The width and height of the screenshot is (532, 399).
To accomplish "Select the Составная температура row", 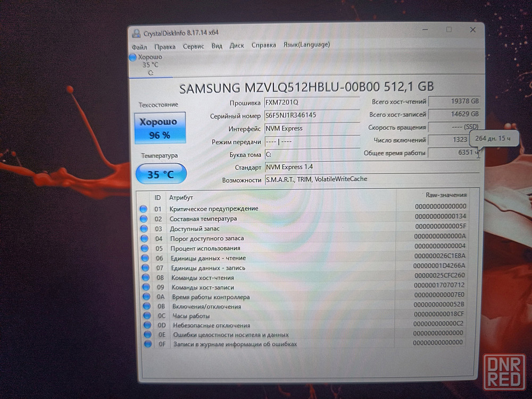I will 303,218.
